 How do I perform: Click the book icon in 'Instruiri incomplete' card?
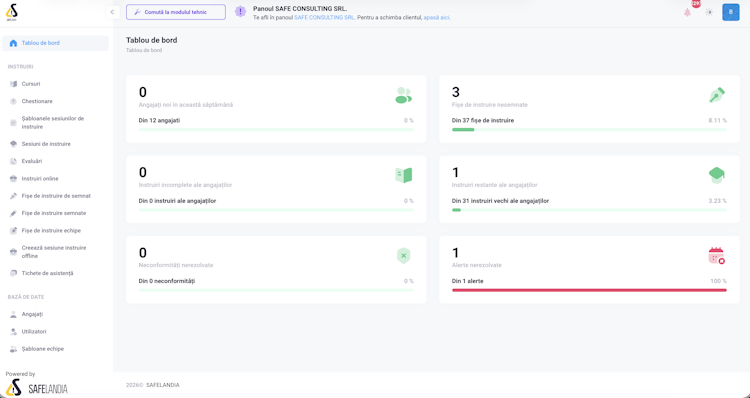pos(404,175)
